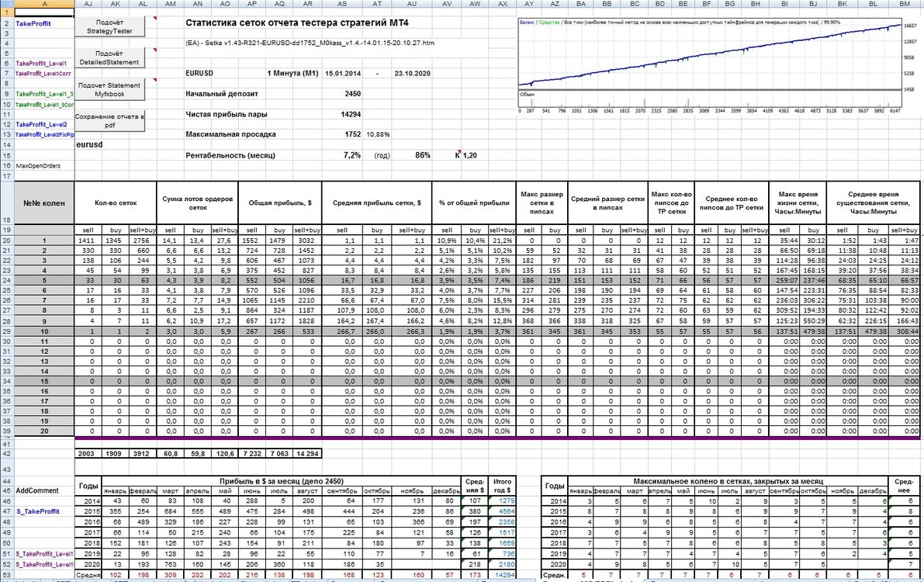Select the Начальный депозит label
This screenshot has height=582, width=924.
click(222, 94)
